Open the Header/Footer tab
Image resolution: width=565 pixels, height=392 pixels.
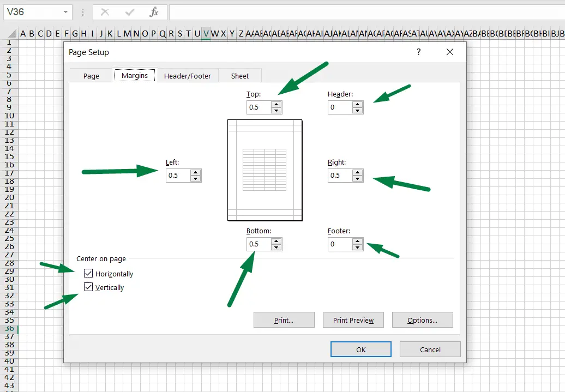pyautogui.click(x=188, y=76)
